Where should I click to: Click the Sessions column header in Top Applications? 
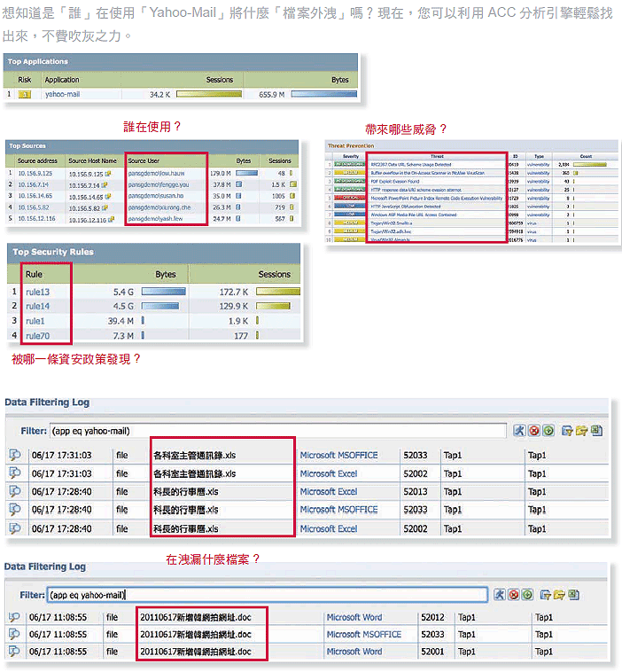tap(219, 80)
